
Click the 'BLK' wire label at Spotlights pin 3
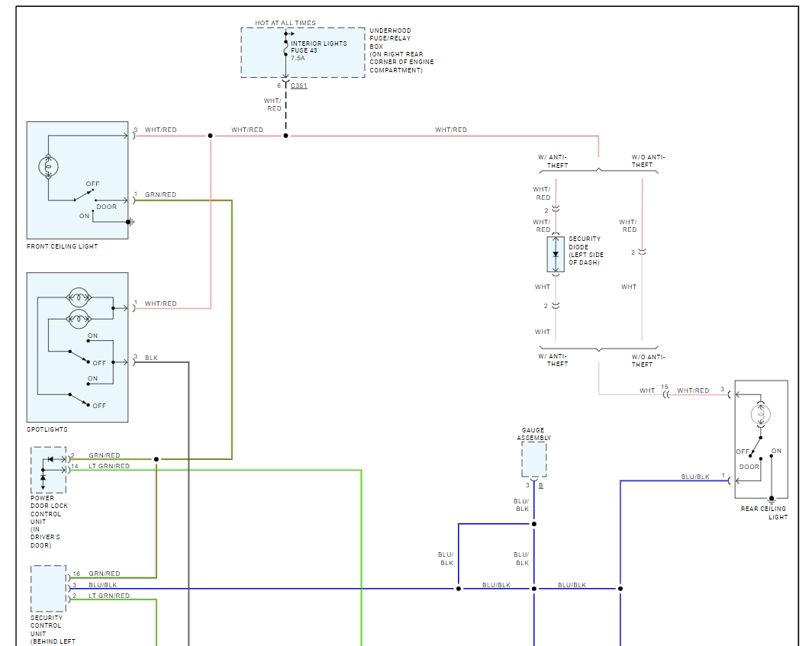[151, 358]
